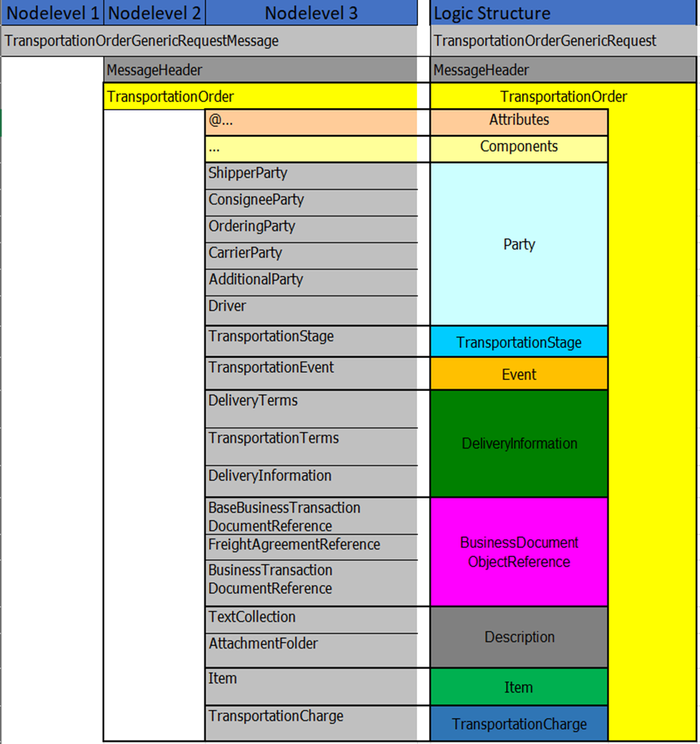700x744 pixels.
Task: Click the FreightAgreementReference cell
Action: tap(310, 545)
